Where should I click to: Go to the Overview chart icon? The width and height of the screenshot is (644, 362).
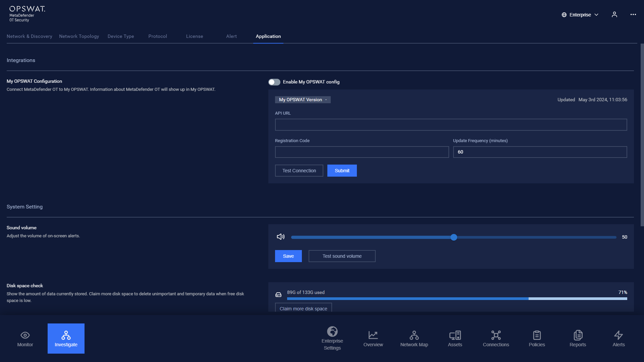pos(373,335)
